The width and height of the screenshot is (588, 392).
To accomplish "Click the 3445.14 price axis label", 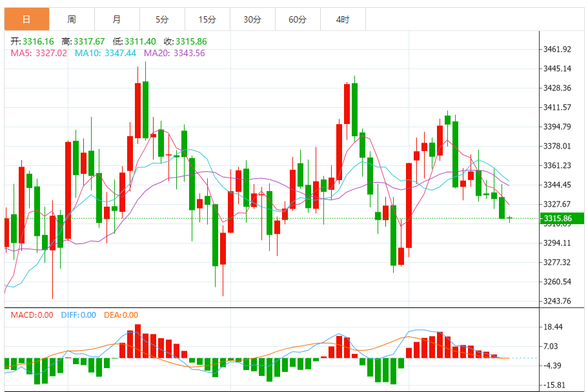I will click(x=557, y=68).
